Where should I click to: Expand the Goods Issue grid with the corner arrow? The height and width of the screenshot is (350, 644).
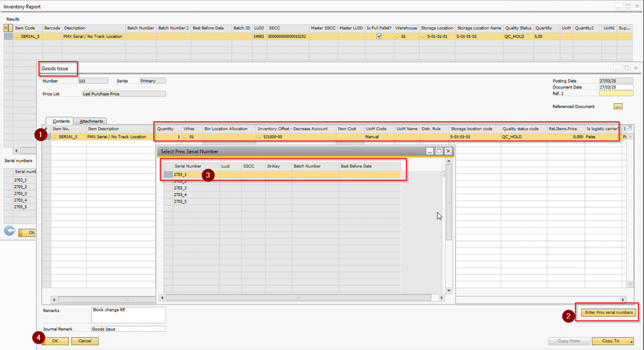point(628,129)
